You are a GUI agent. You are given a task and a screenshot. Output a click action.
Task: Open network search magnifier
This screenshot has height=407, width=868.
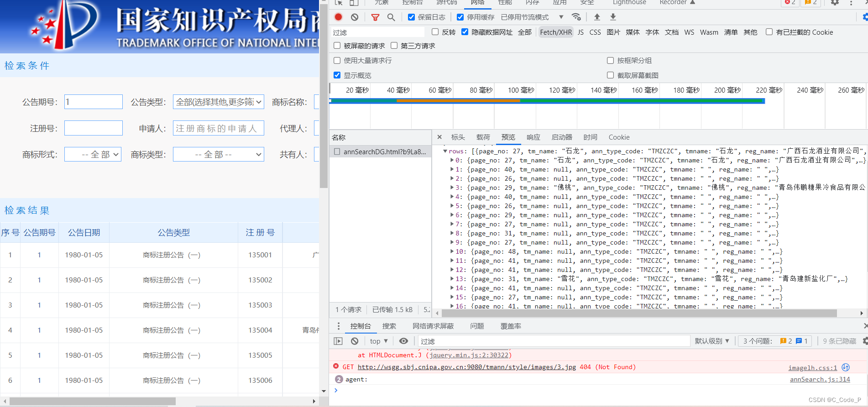point(391,17)
